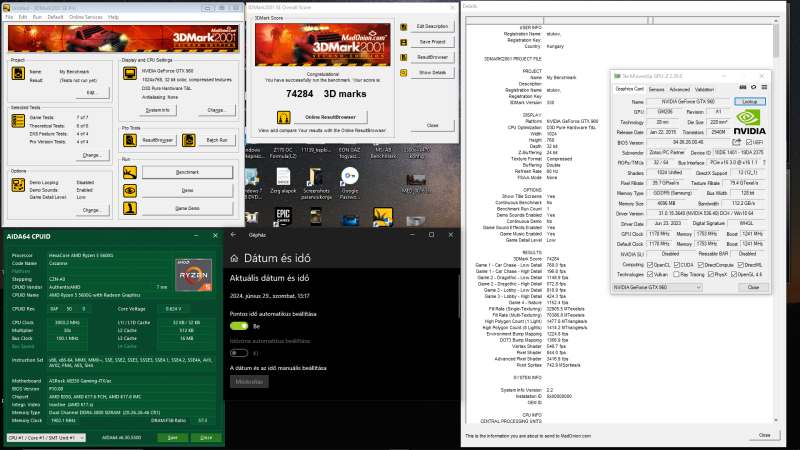Click the Lookup button in GPU-Z

pos(749,102)
